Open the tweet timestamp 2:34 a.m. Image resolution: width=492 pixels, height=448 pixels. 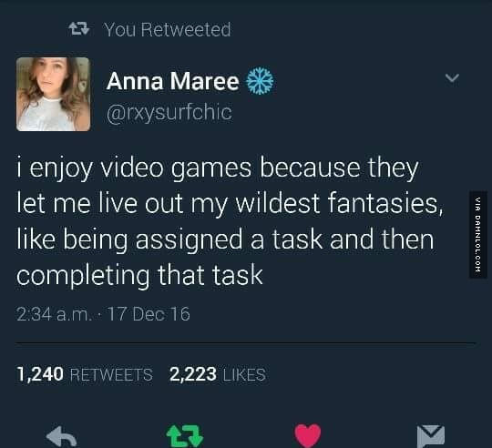(x=54, y=314)
